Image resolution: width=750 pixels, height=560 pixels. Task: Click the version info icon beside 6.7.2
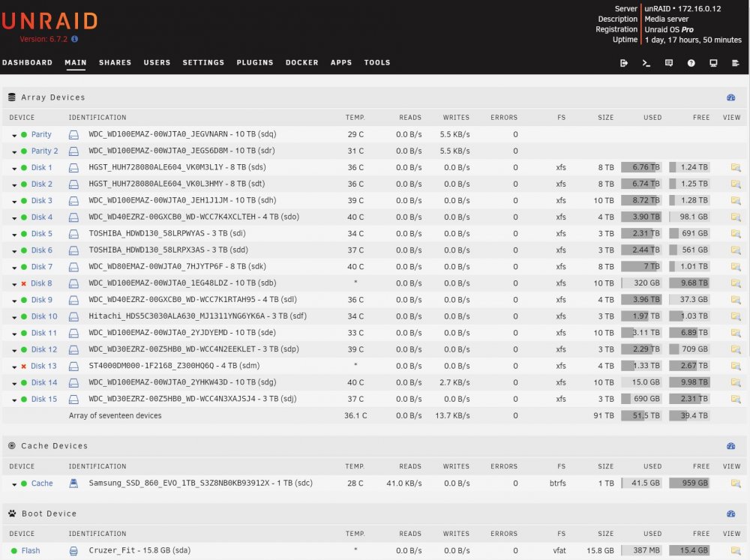coord(74,39)
